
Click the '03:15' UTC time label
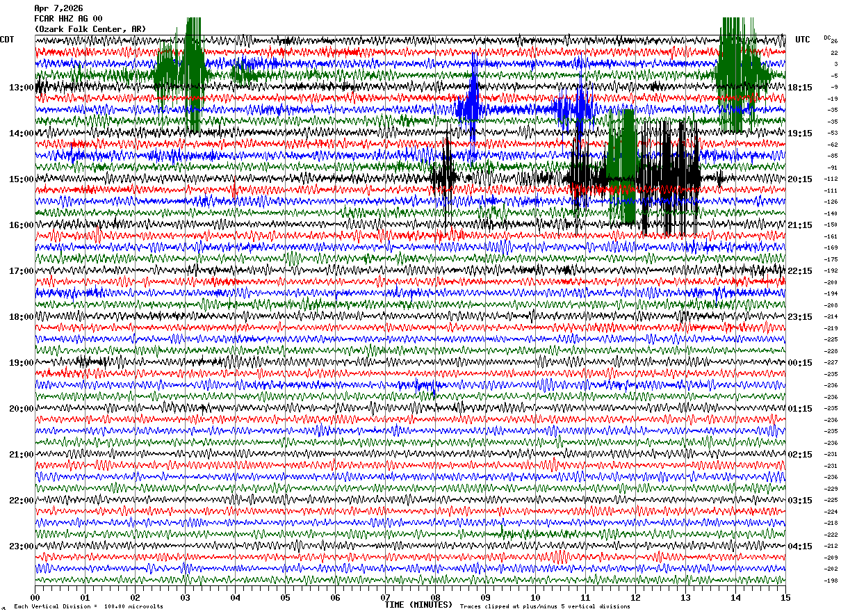pos(799,501)
